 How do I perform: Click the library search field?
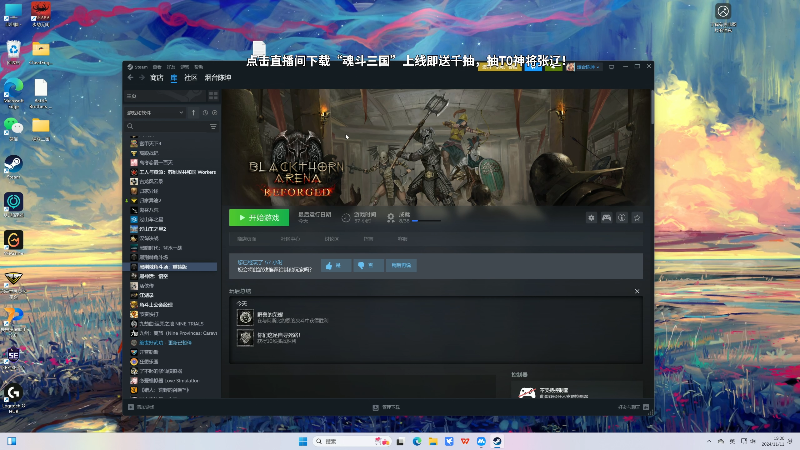tap(166, 126)
